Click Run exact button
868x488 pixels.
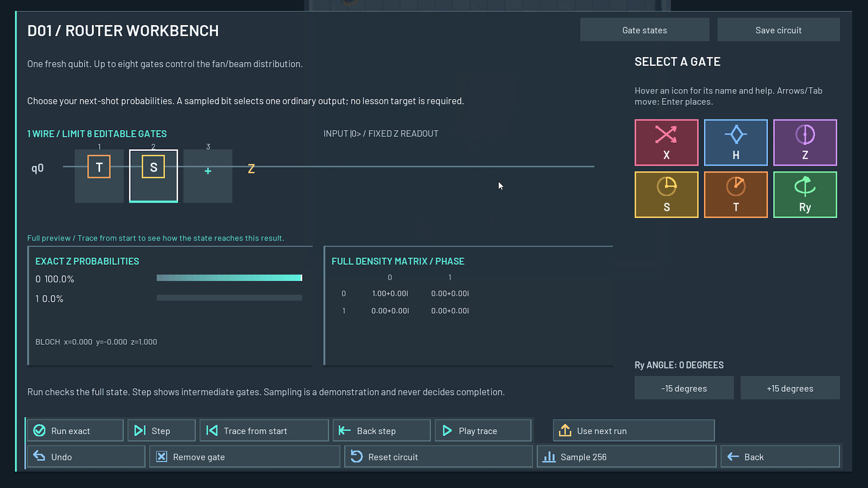(75, 431)
